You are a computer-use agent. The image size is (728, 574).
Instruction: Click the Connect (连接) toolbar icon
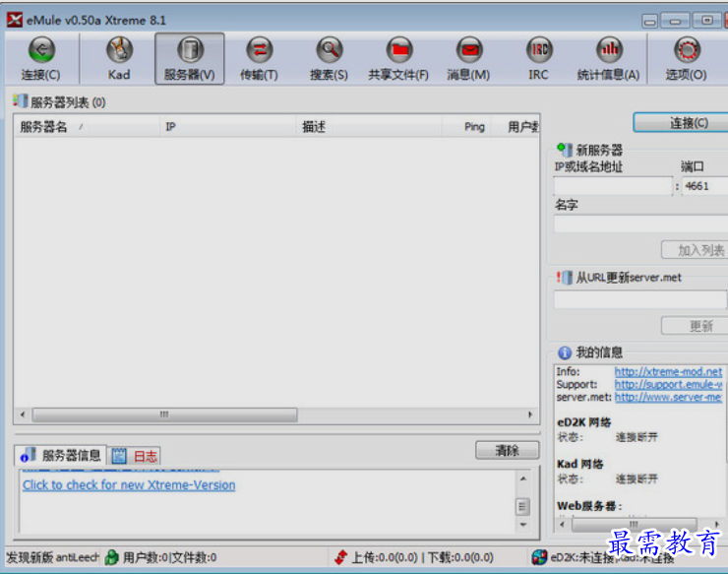41,50
